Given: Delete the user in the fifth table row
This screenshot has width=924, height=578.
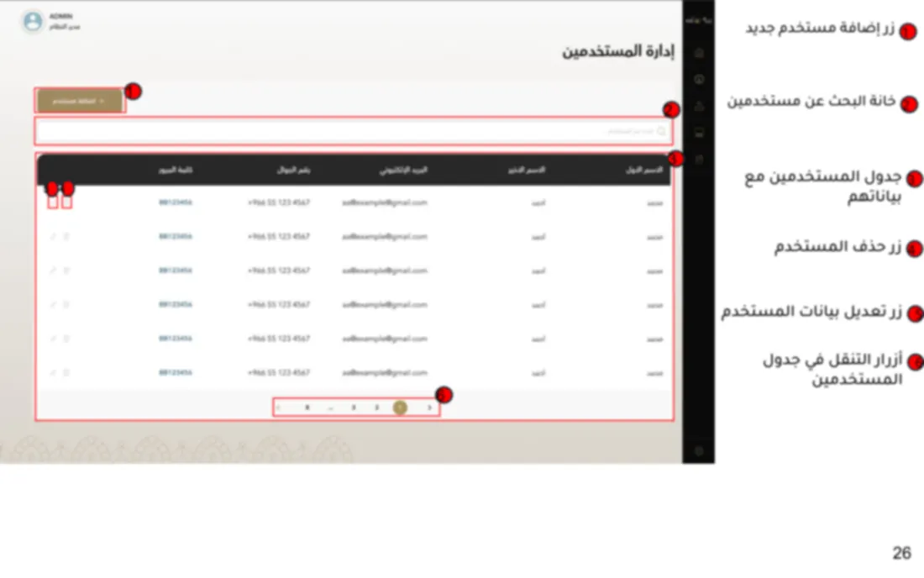Looking at the screenshot, I should tap(66, 339).
